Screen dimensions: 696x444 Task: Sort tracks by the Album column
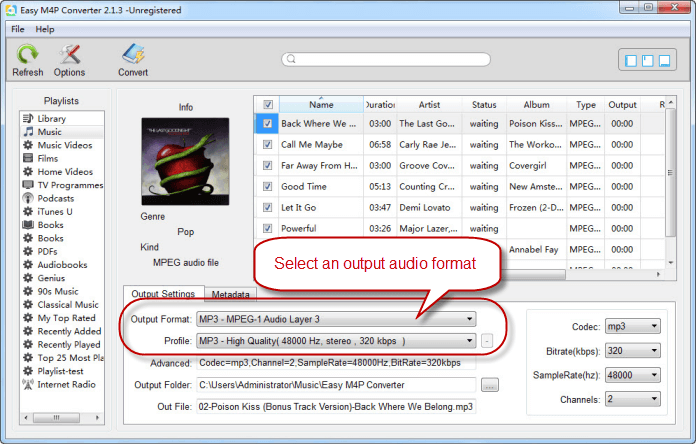(536, 105)
